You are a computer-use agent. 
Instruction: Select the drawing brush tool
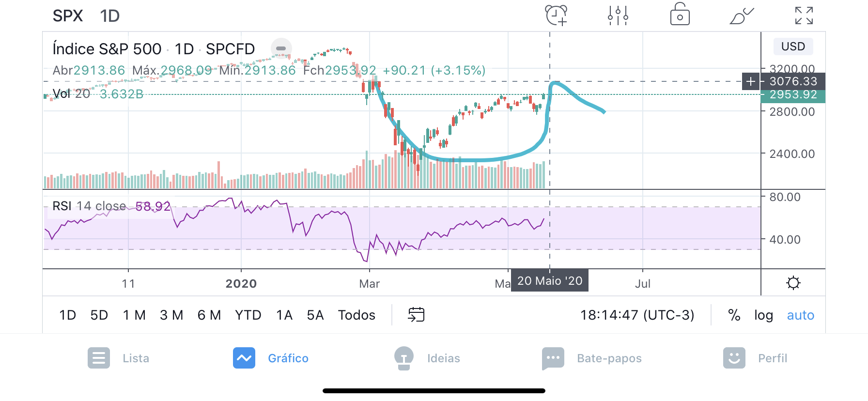741,16
